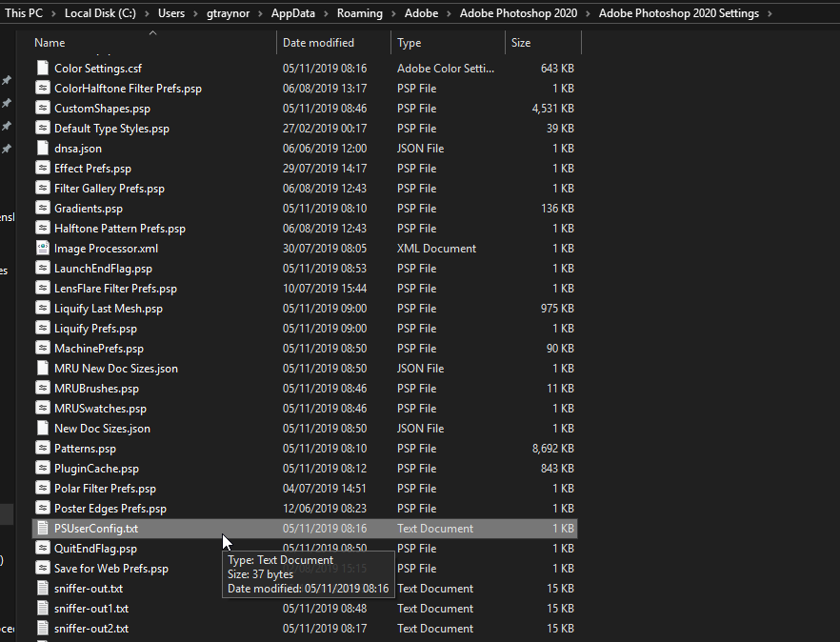Screen dimensions: 840x642
Task: Select the file name Image Processor.xml
Action: coord(106,248)
